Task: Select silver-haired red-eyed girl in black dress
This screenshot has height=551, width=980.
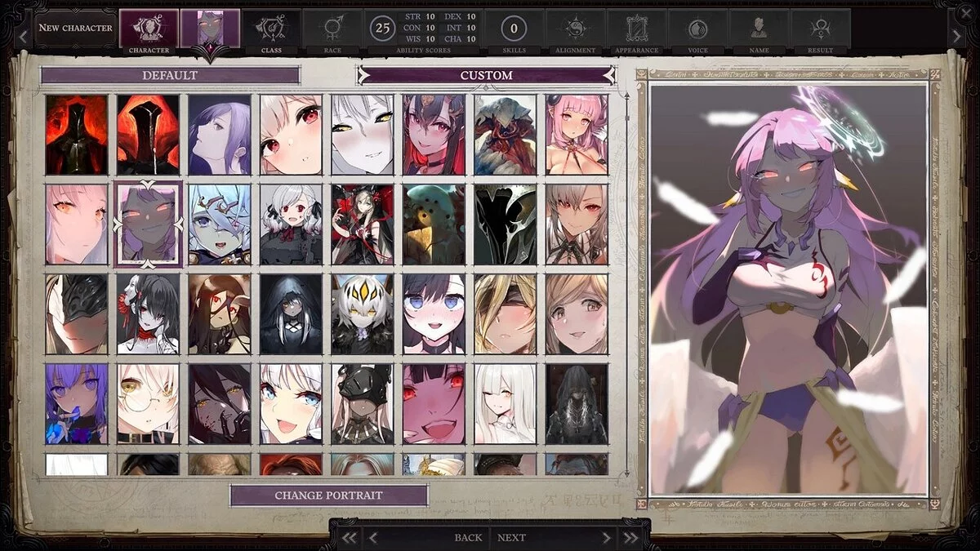Action: (x=291, y=224)
